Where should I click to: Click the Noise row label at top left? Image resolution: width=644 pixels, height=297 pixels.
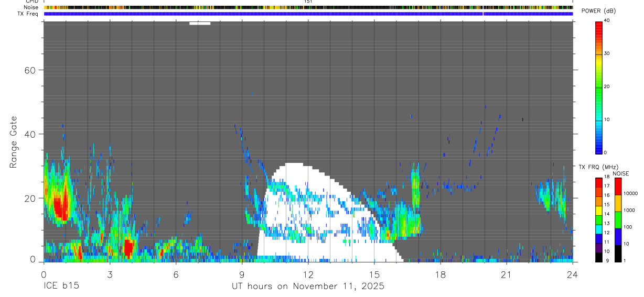click(31, 7)
